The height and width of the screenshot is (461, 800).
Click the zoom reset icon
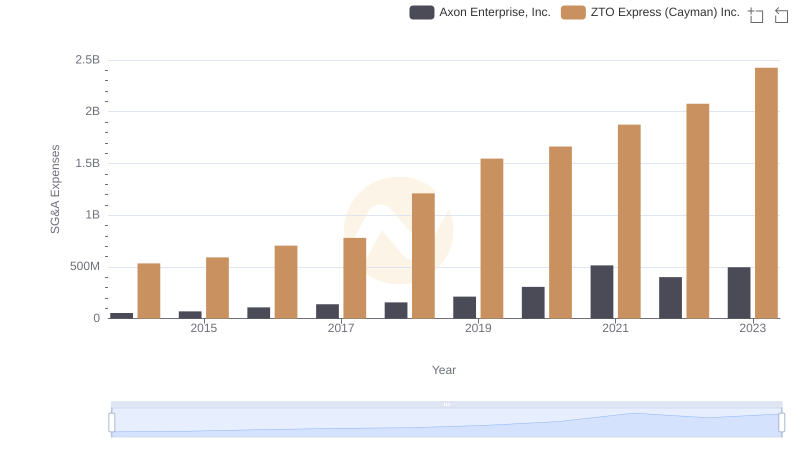coord(781,15)
